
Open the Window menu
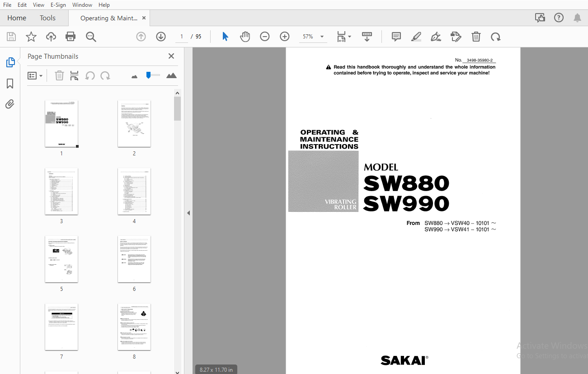click(82, 5)
